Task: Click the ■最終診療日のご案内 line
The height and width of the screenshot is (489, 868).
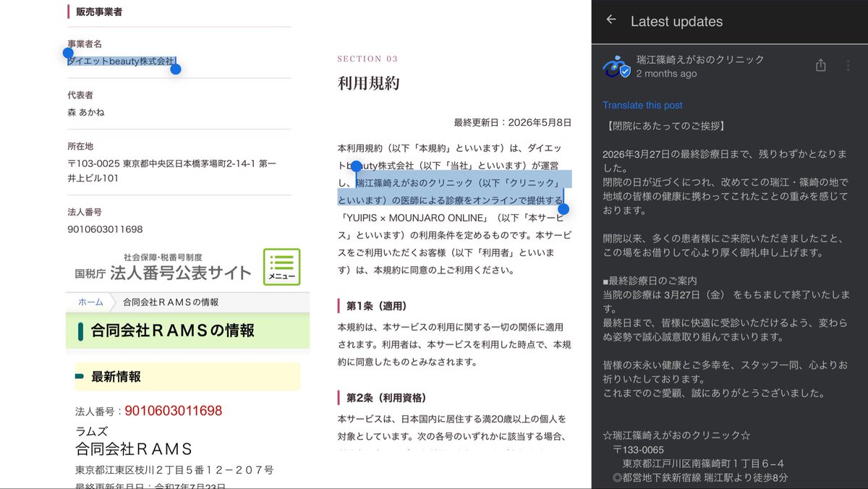Action: (650, 281)
